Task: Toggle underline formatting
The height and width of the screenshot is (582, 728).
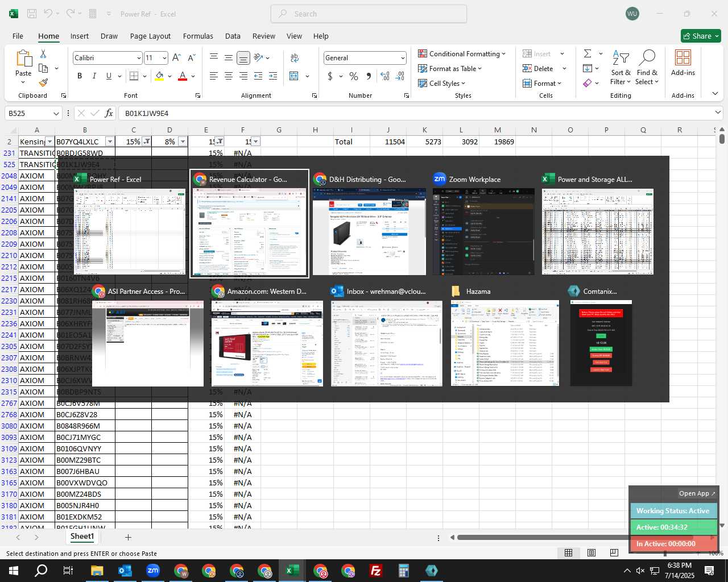Action: [108, 76]
